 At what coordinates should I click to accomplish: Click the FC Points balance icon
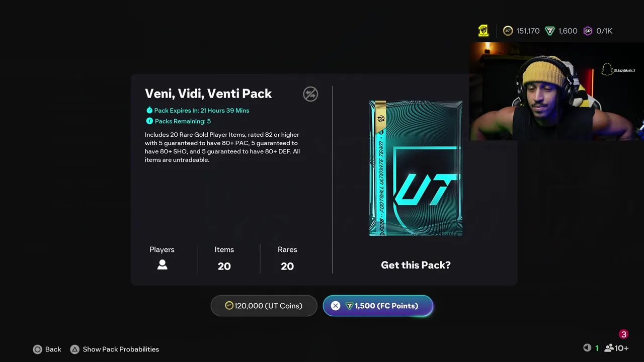[x=550, y=31]
